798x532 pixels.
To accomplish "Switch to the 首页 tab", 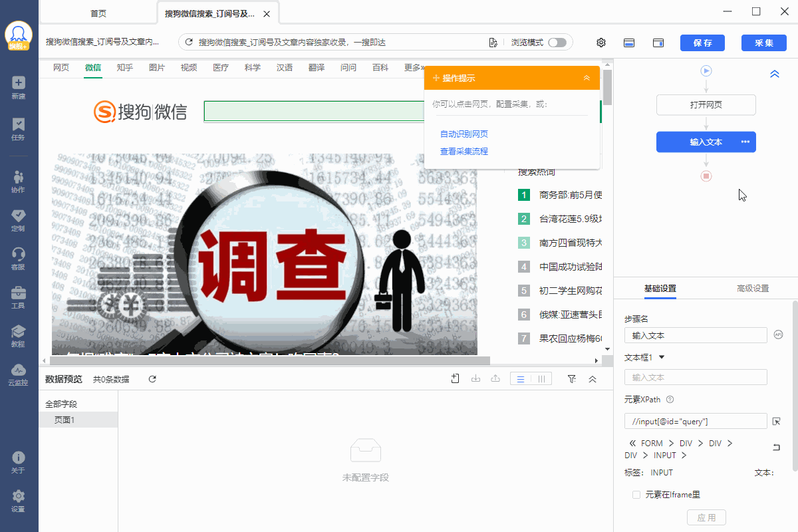I will pyautogui.click(x=98, y=13).
